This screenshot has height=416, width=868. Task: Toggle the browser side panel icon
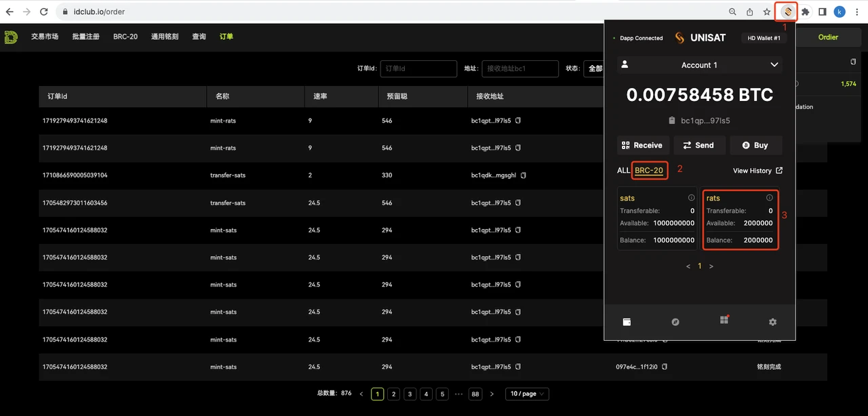coord(823,12)
